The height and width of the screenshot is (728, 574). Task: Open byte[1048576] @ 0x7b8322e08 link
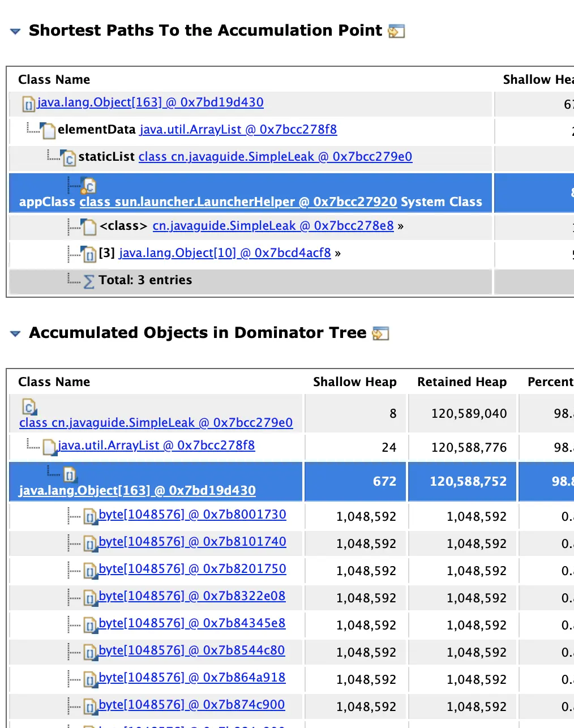point(192,596)
